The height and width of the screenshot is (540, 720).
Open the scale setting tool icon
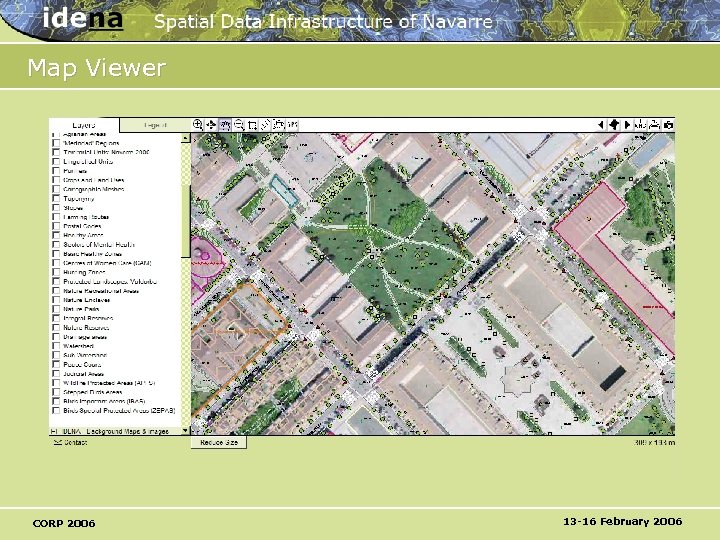pyautogui.click(x=292, y=125)
